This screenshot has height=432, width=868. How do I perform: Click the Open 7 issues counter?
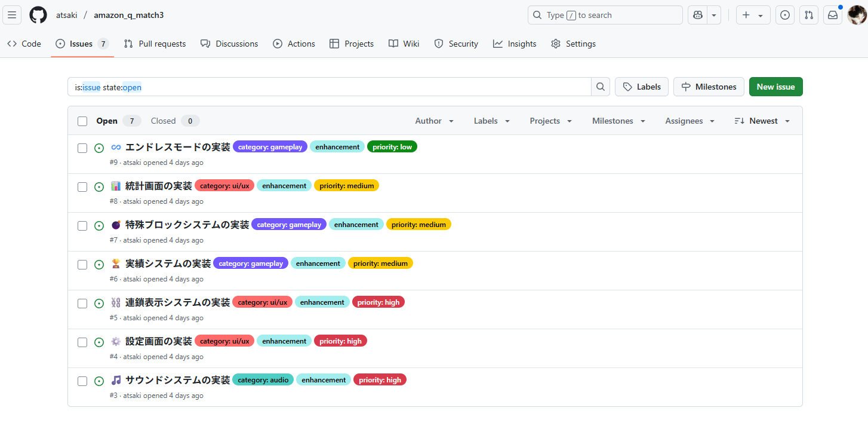click(118, 121)
